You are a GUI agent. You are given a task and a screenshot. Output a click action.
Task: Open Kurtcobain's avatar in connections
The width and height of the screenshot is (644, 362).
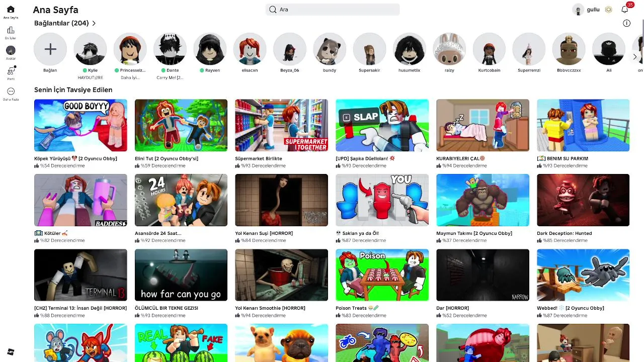point(489,49)
